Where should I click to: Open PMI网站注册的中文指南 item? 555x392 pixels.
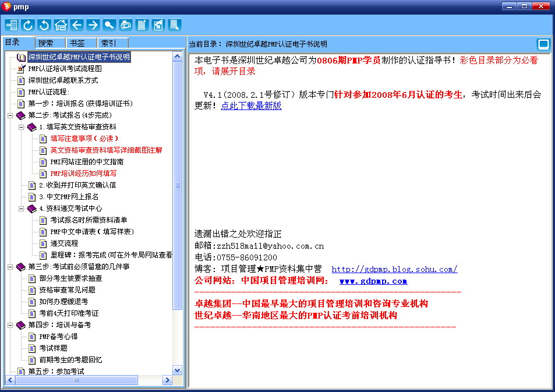[x=87, y=162]
